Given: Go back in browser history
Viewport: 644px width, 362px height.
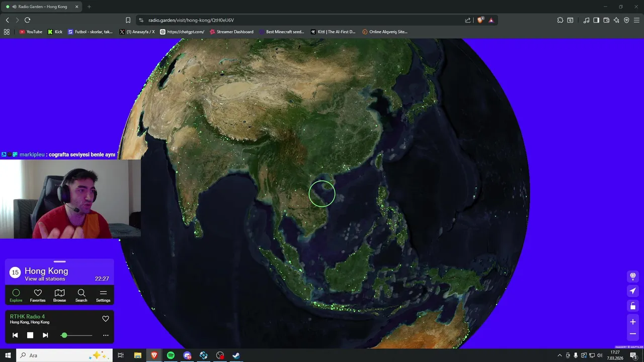Looking at the screenshot, I should tap(7, 20).
